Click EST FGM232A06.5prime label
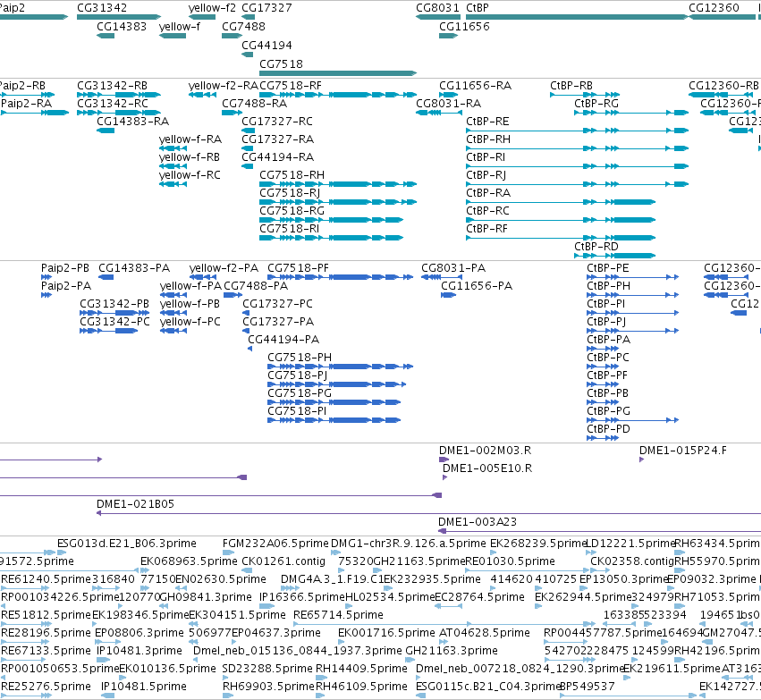This screenshot has width=761, height=700. [275, 544]
